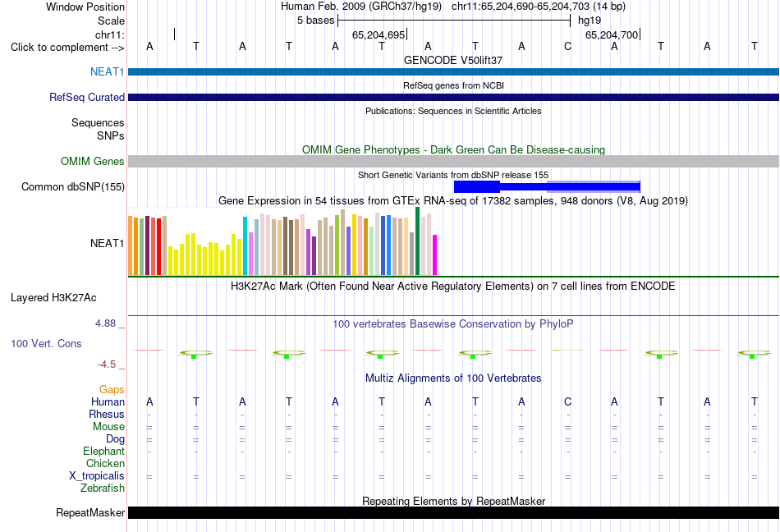Click the Human alignment row label
Screen dimensions: 780x532
tap(108, 401)
